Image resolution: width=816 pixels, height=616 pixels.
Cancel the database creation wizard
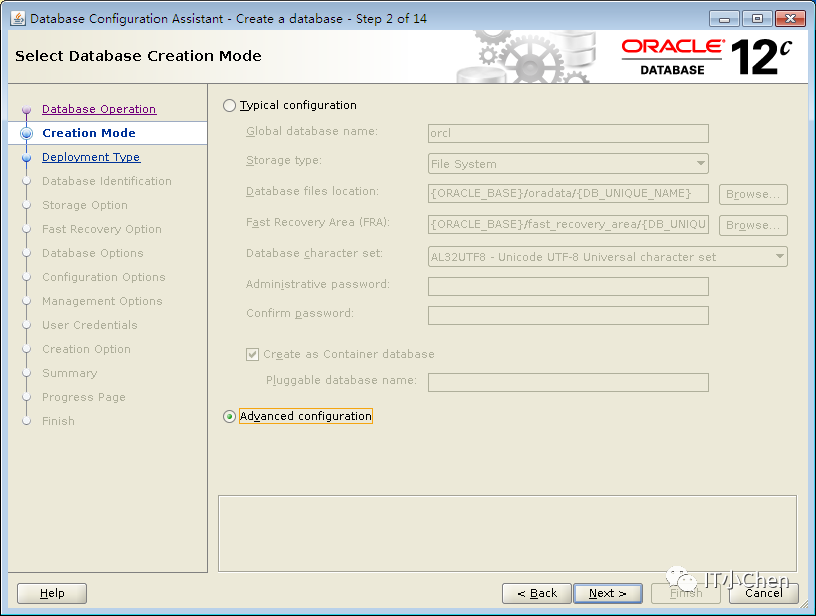[x=763, y=593]
